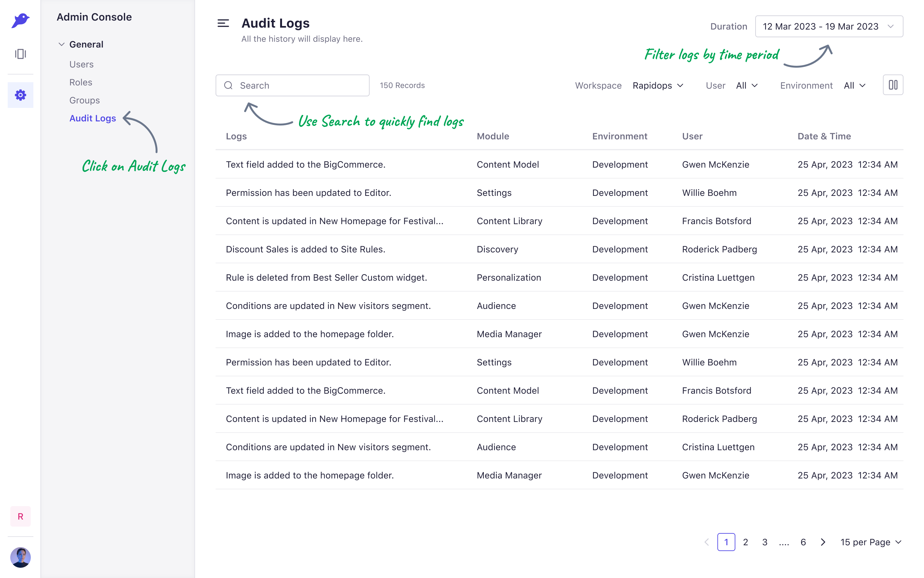Open the Environment All filter dropdown
924x578 pixels.
[854, 85]
